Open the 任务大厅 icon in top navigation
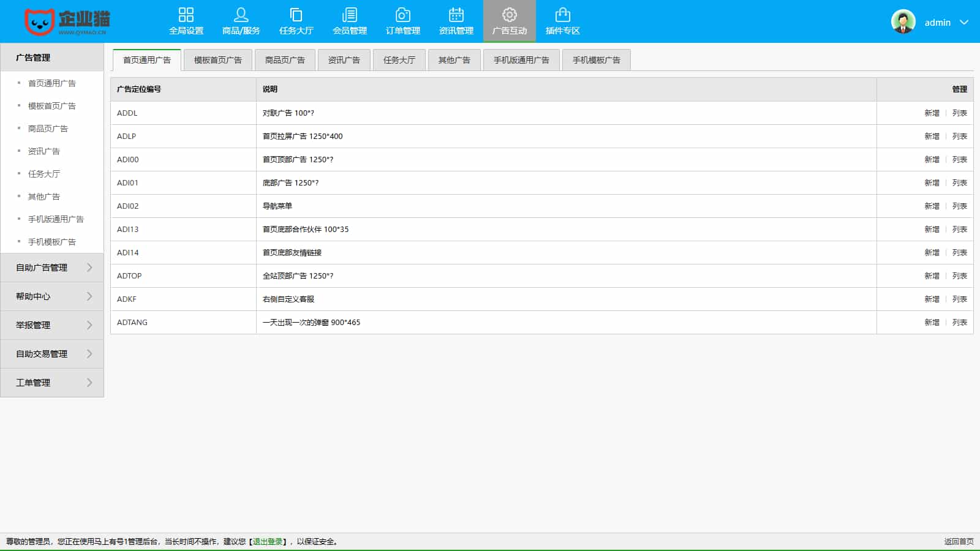The height and width of the screenshot is (551, 980). point(296,15)
